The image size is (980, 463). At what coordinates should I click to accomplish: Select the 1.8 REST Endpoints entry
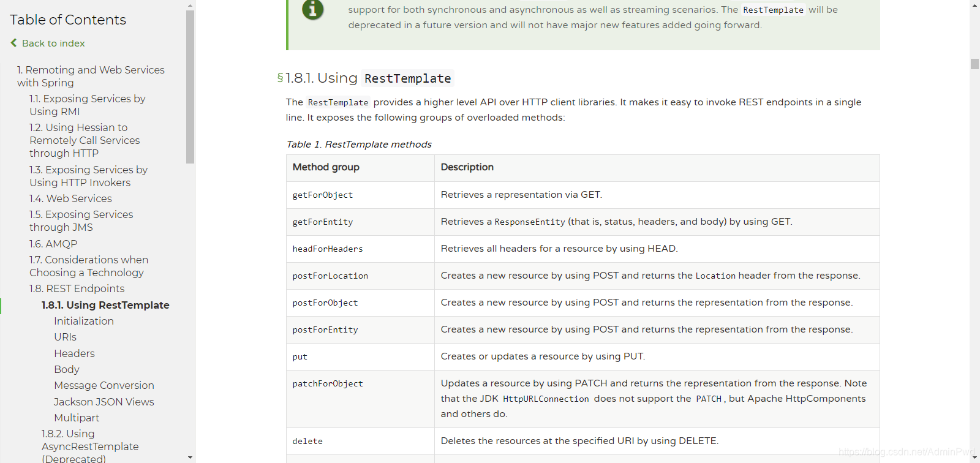pyautogui.click(x=77, y=288)
